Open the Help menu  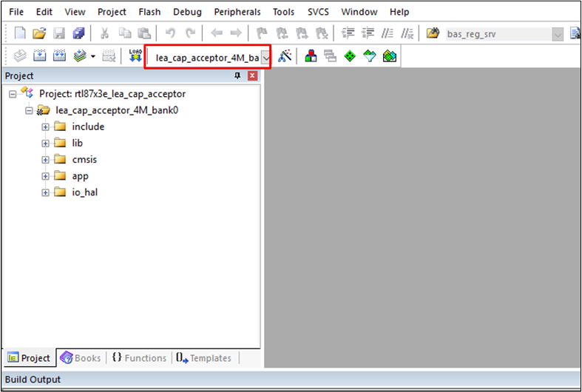click(x=399, y=12)
